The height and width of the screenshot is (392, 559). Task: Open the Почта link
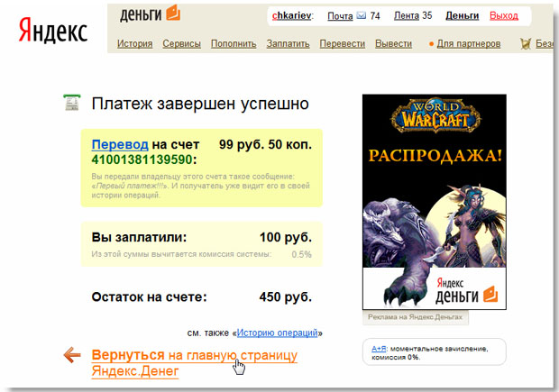[x=340, y=16]
